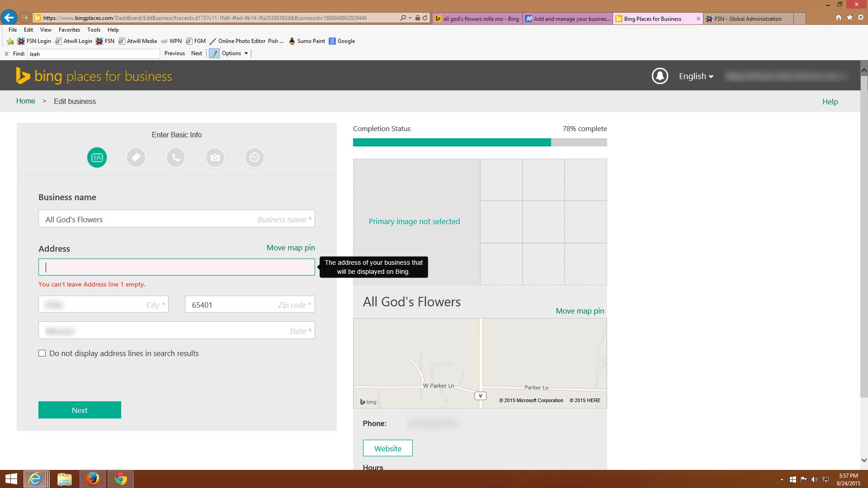Screen dimensions: 868x488
Task: Expand the English language dropdown
Action: pyautogui.click(x=696, y=76)
